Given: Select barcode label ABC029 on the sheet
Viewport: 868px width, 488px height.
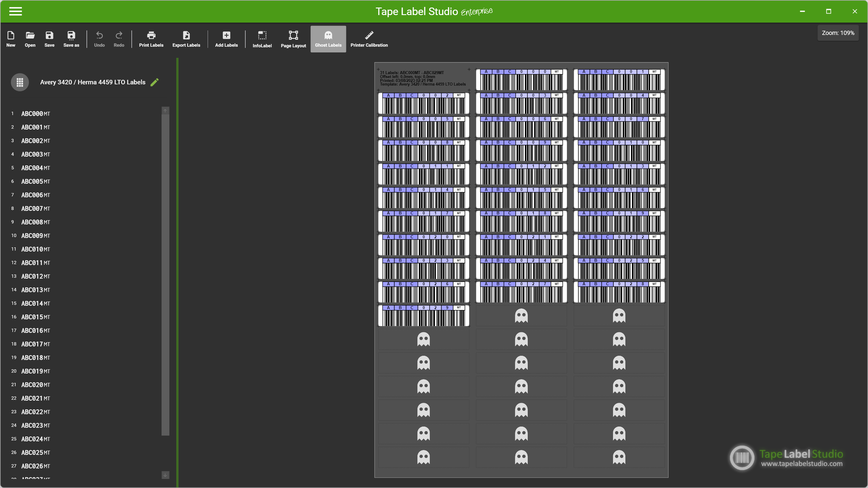Looking at the screenshot, I should pyautogui.click(x=423, y=316).
